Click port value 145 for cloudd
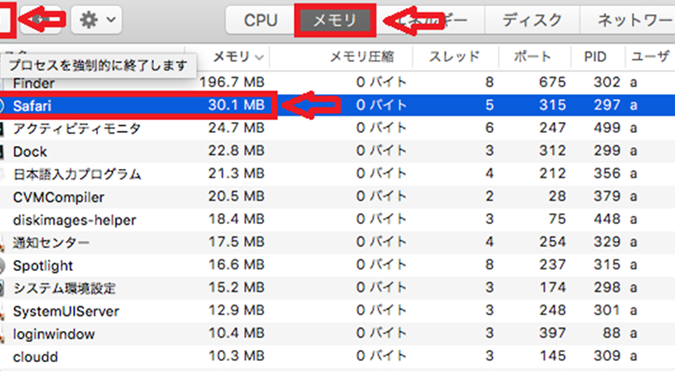 [553, 356]
